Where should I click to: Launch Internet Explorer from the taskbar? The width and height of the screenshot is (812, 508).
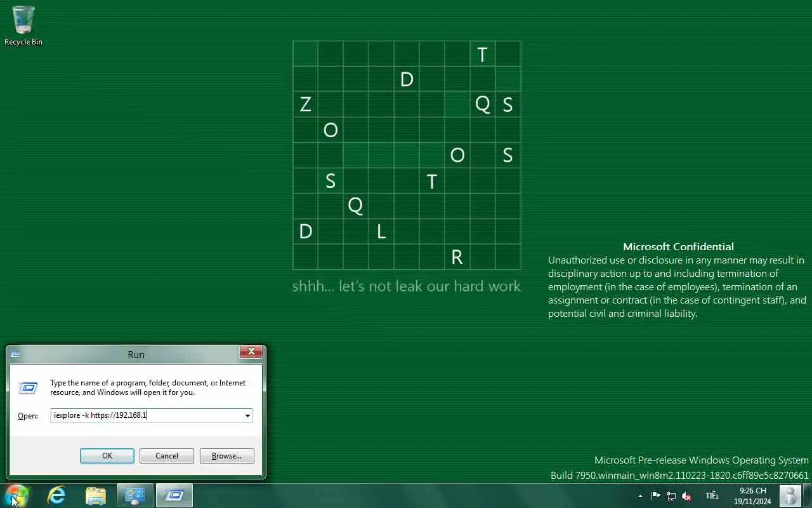(57, 495)
